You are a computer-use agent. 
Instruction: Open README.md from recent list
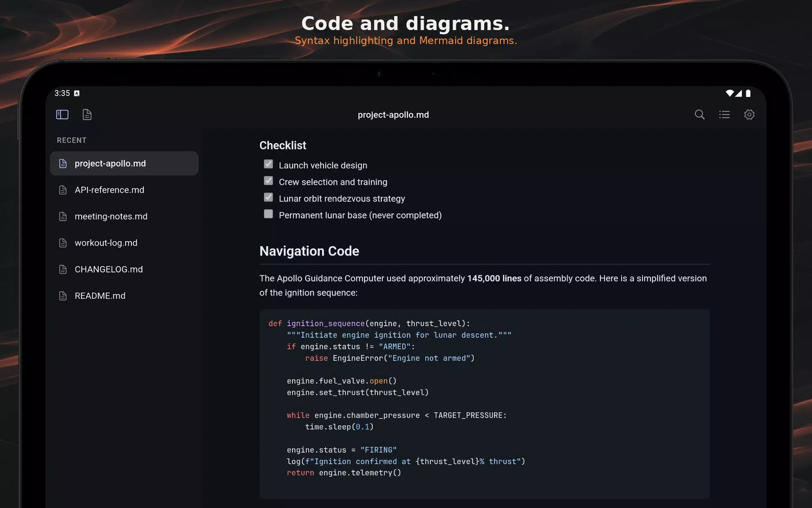point(124,296)
